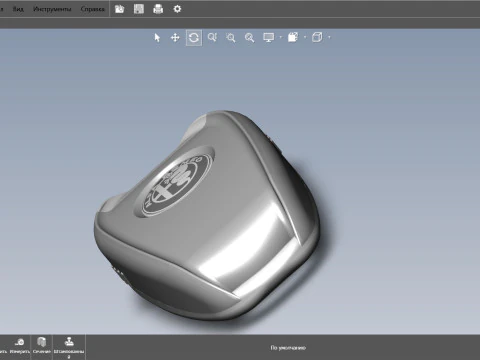The width and height of the screenshot is (480, 360).
Task: Open the Справка menu
Action: click(x=92, y=9)
